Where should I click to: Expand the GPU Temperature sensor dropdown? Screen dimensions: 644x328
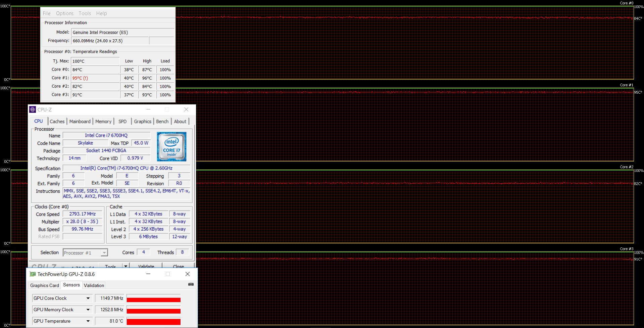click(x=88, y=321)
